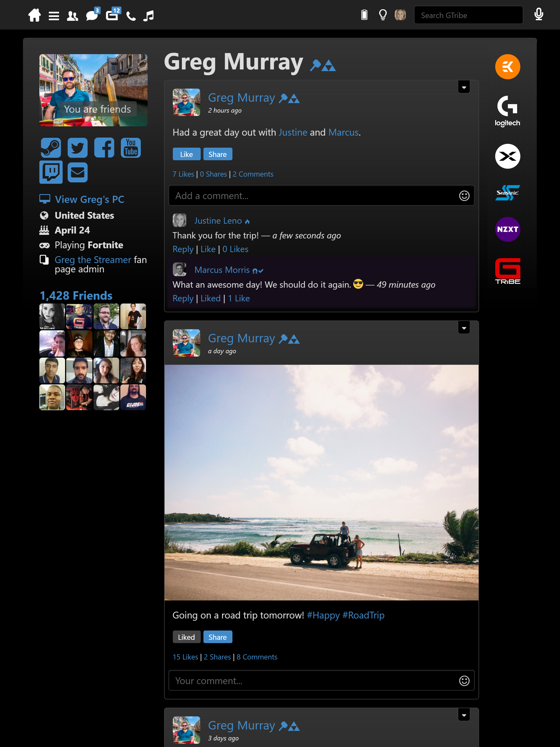Reply to Marcus Morris's comment
The width and height of the screenshot is (560, 747).
183,299
